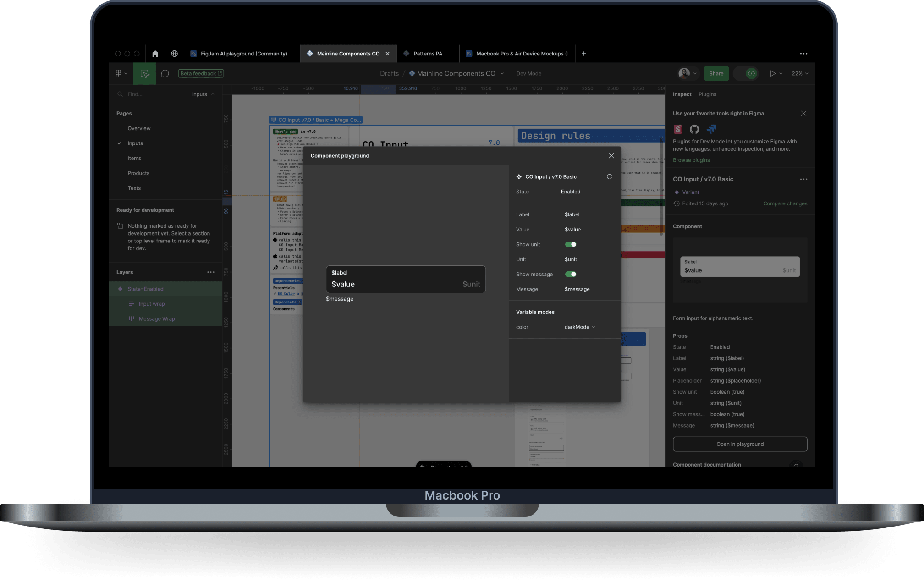Image resolution: width=924 pixels, height=582 pixels.
Task: Open the Plugins tab in Inspect panel
Action: point(707,94)
